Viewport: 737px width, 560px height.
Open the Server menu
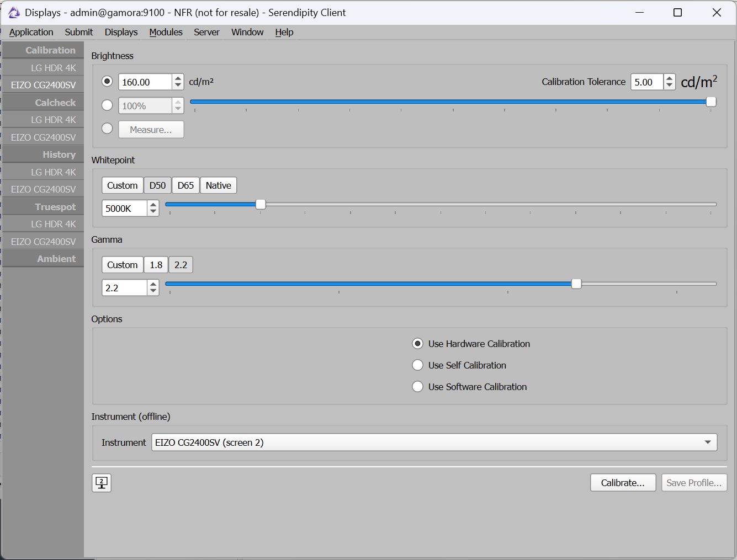click(x=206, y=32)
